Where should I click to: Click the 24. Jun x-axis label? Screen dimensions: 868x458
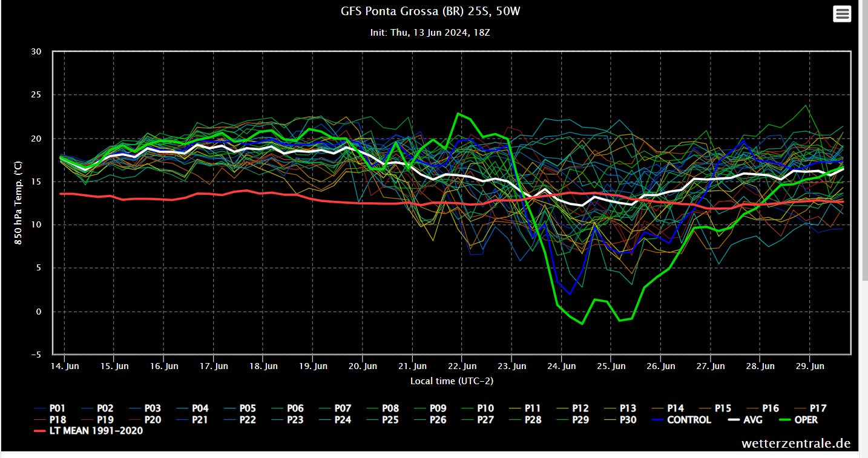561,367
